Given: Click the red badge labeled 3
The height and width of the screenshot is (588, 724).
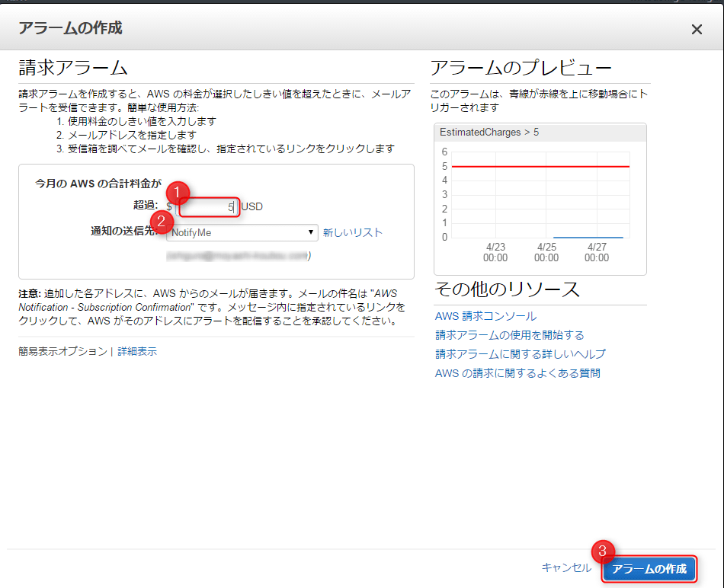Looking at the screenshot, I should 604,553.
